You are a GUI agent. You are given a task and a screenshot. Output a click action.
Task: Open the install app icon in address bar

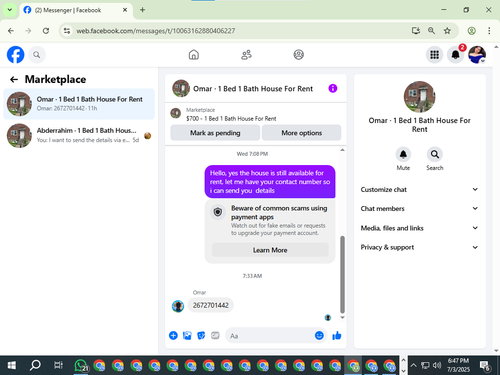click(416, 31)
